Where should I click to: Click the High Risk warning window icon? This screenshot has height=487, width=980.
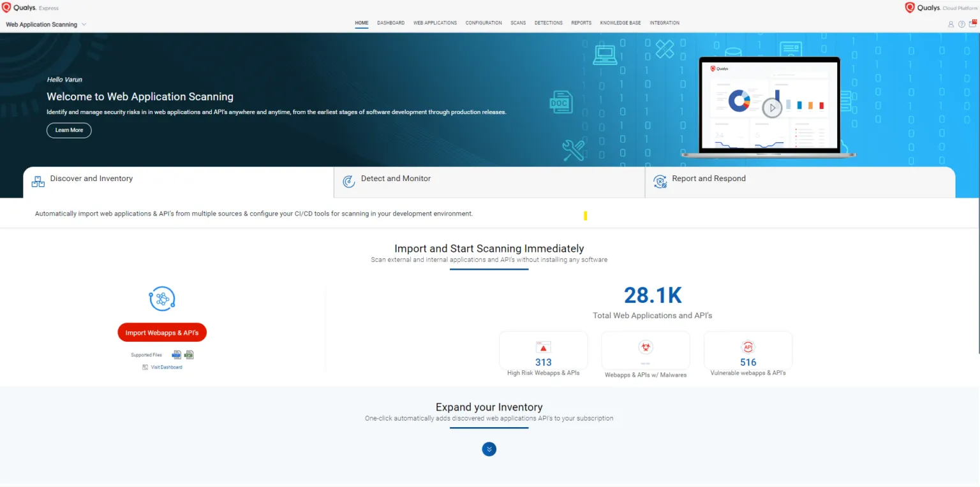click(543, 347)
